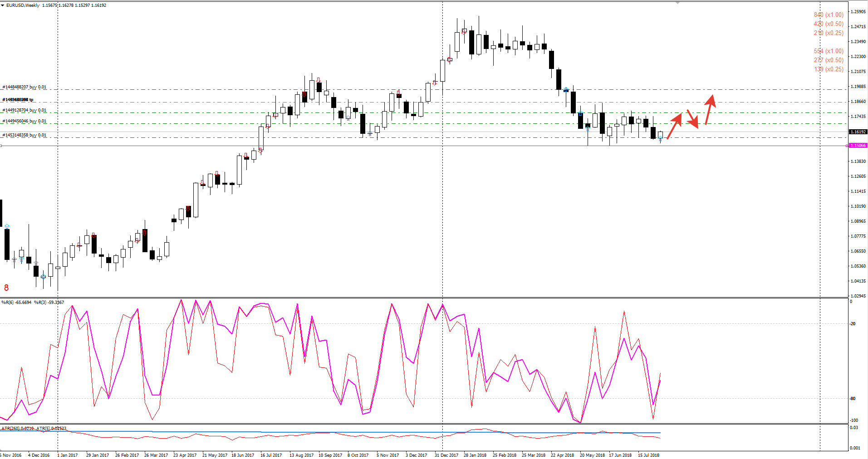Select order label #1449128704 buy 0.01
The width and height of the screenshot is (868, 459).
pyautogui.click(x=25, y=110)
